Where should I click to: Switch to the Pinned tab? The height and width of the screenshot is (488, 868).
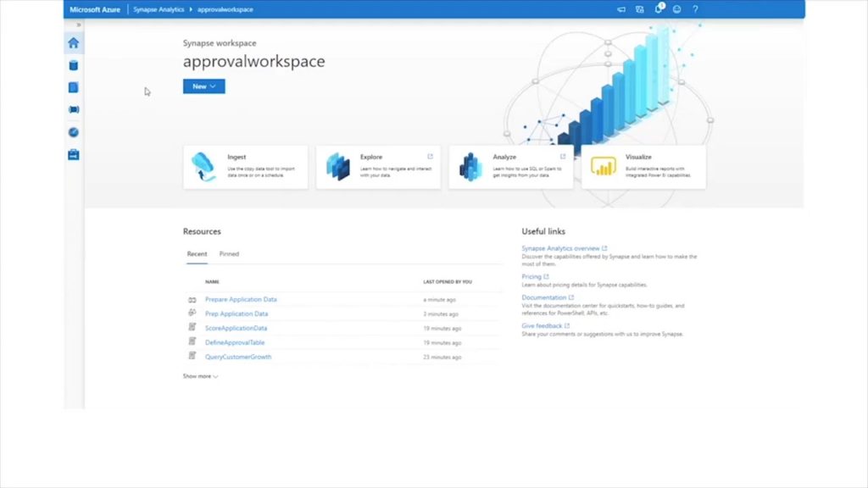229,254
